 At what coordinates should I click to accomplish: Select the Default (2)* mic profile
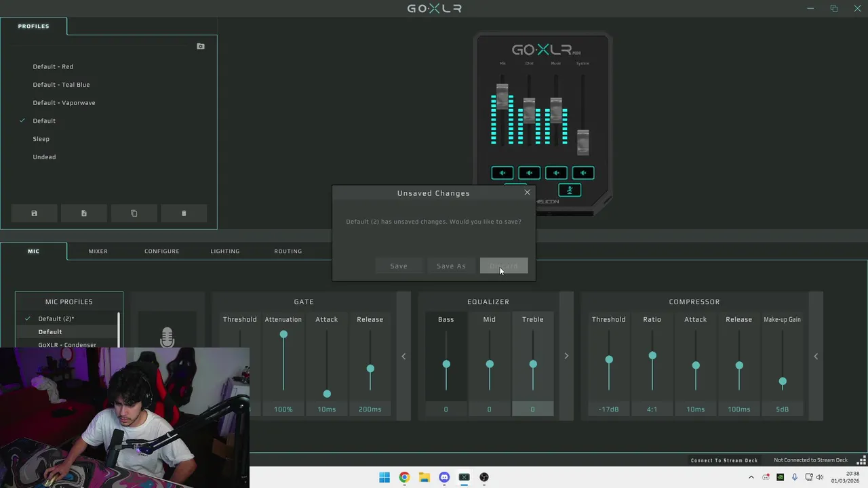click(56, 319)
